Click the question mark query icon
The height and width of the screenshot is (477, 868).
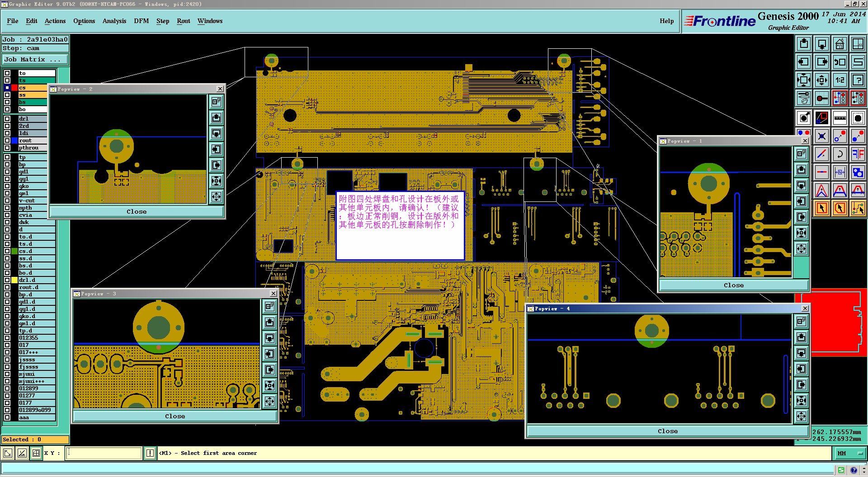coord(858,80)
